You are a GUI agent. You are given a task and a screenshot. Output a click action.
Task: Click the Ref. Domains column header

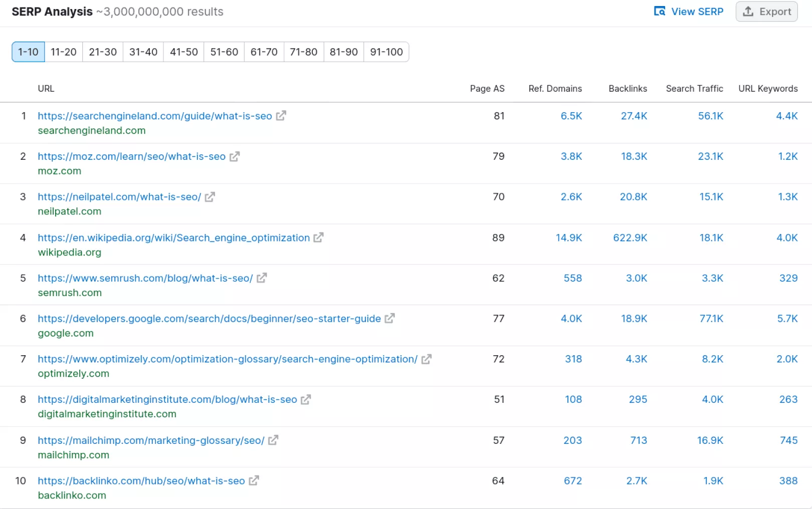[555, 89]
